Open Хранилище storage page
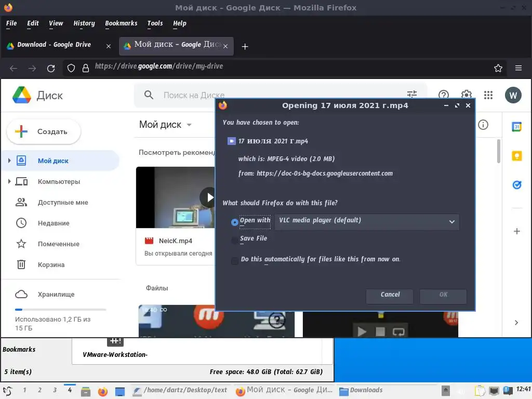Viewport: 532px width, 399px height. click(56, 295)
